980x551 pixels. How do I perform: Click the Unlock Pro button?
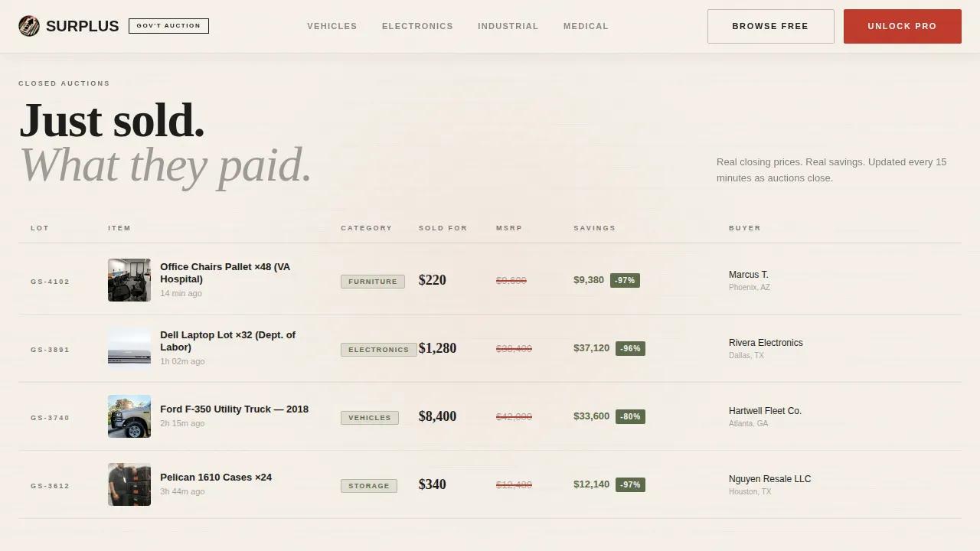coord(902,26)
